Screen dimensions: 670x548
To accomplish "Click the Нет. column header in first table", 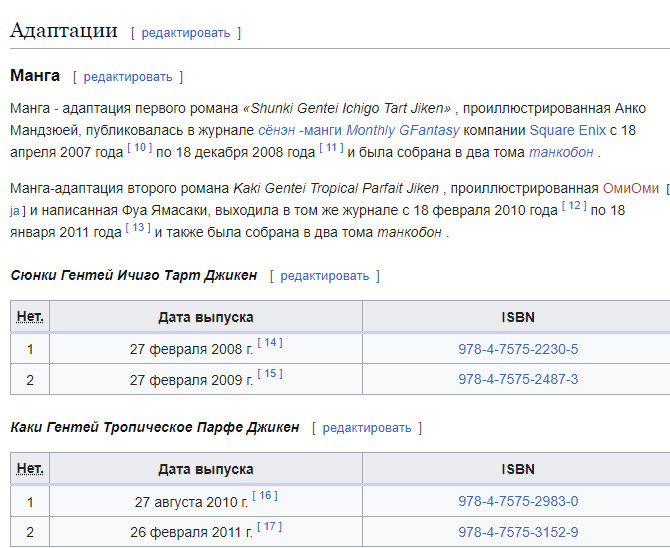I will (x=30, y=317).
